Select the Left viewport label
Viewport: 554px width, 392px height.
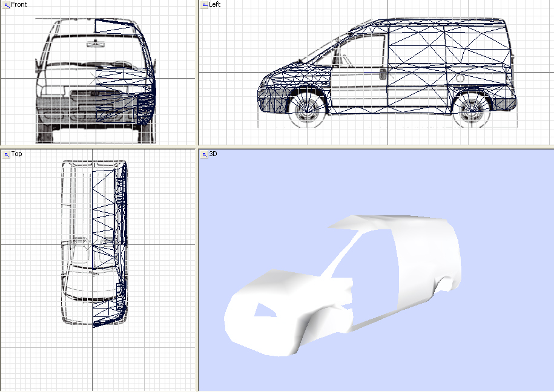(x=214, y=4)
